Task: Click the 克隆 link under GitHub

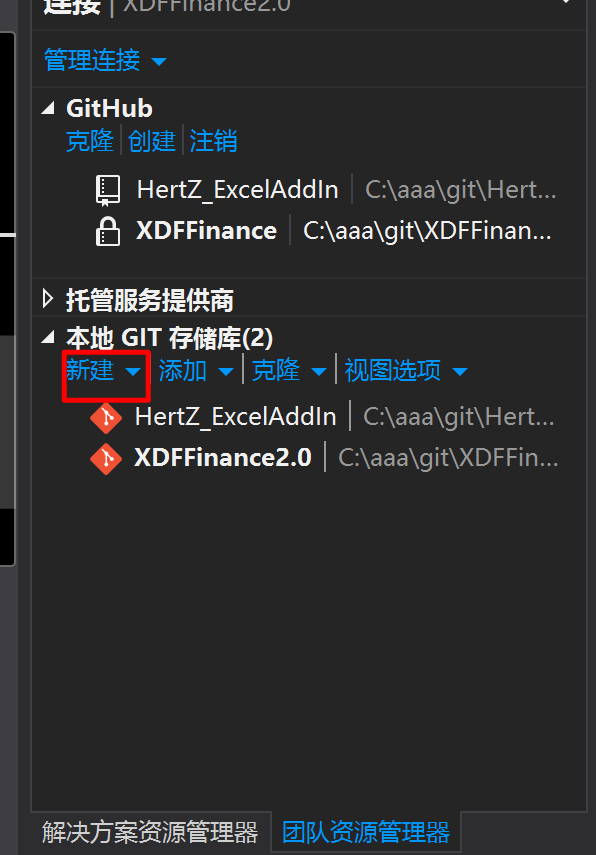Action: (x=89, y=141)
